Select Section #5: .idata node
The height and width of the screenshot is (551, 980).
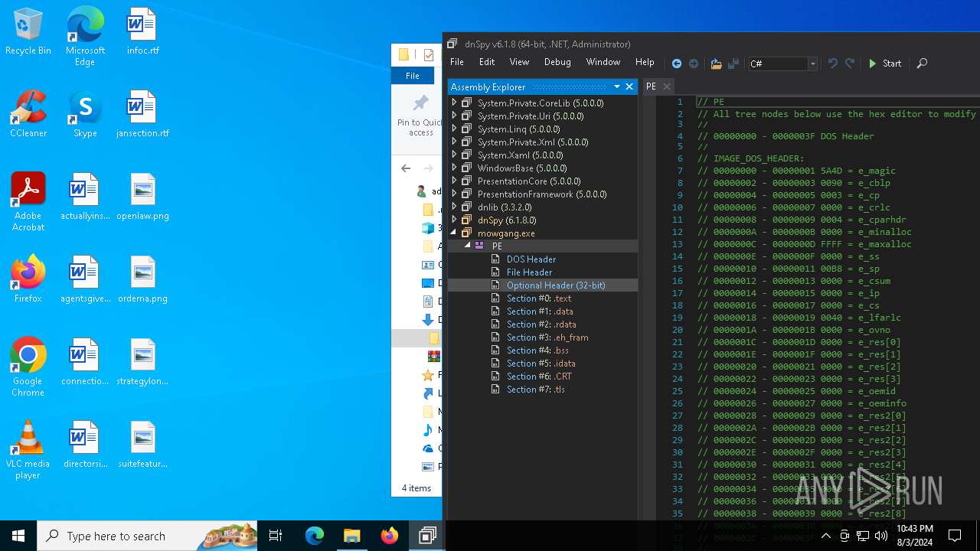tap(541, 363)
